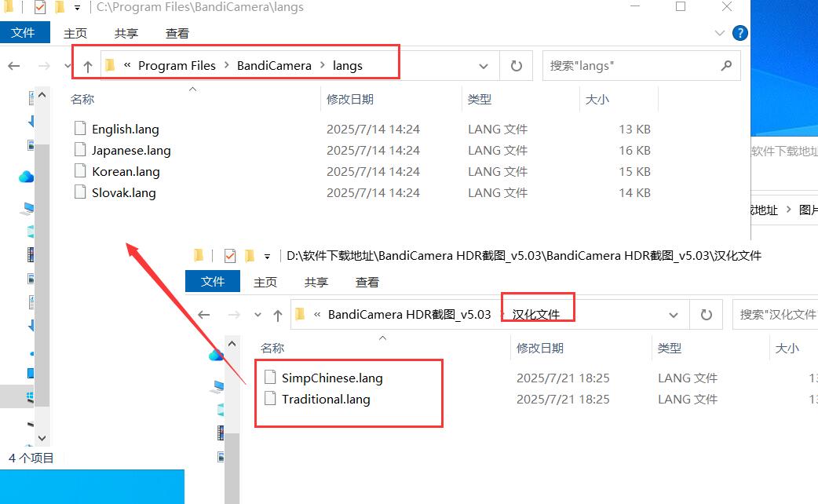818x504 pixels.
Task: Select the SimpChinese.lang file
Action: coord(332,378)
